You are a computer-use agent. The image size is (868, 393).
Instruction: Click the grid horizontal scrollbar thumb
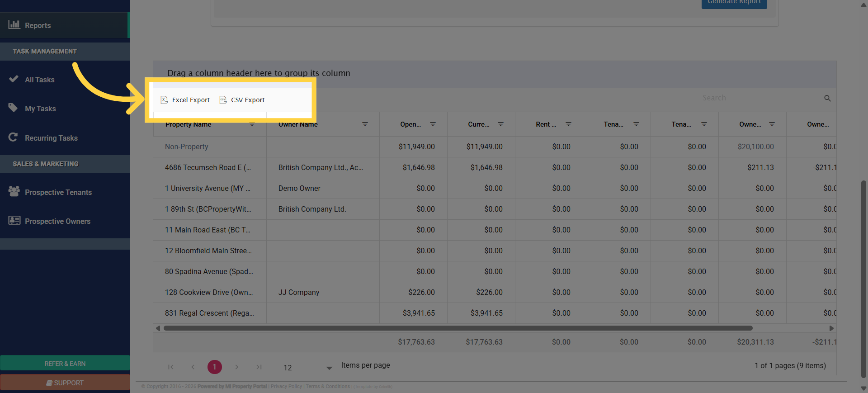coord(458,328)
